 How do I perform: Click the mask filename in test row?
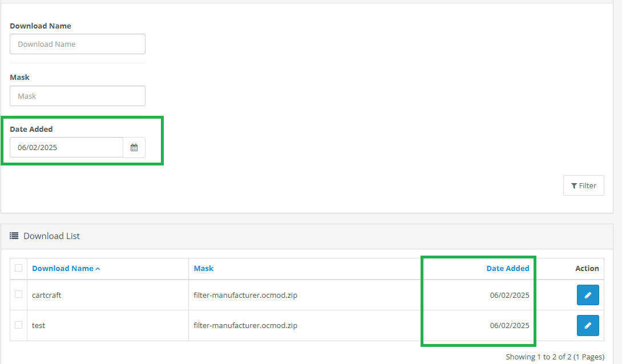point(245,325)
